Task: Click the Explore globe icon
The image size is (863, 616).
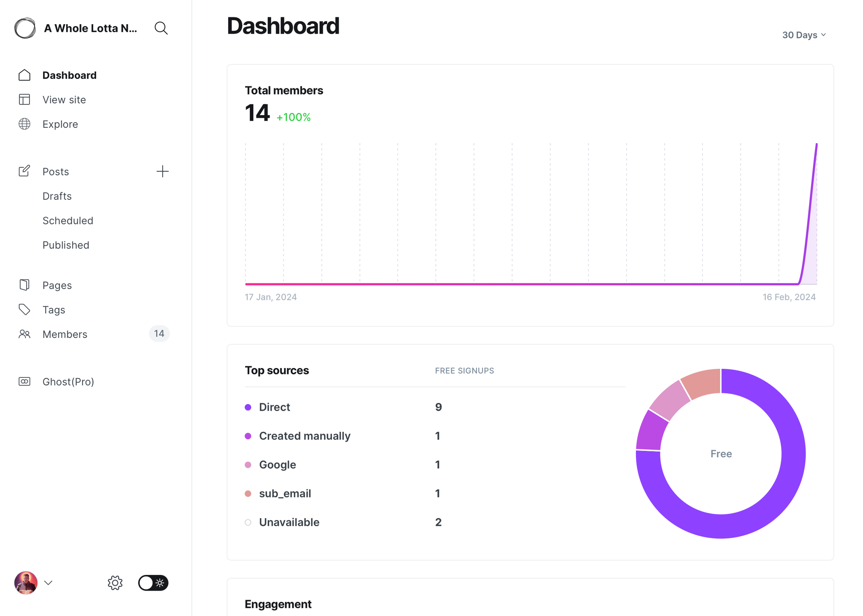Action: pos(25,124)
